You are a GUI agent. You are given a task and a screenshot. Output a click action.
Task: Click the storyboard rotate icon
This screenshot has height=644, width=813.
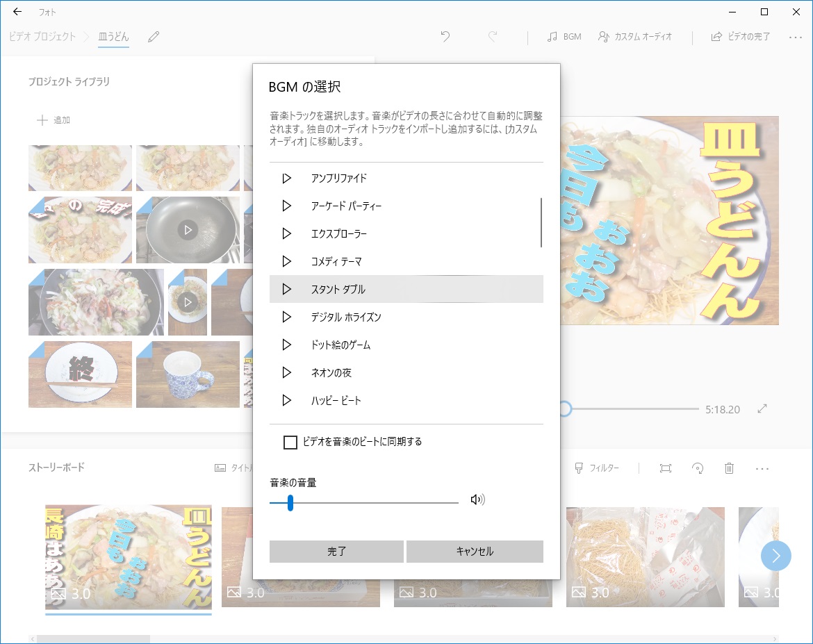(x=698, y=469)
